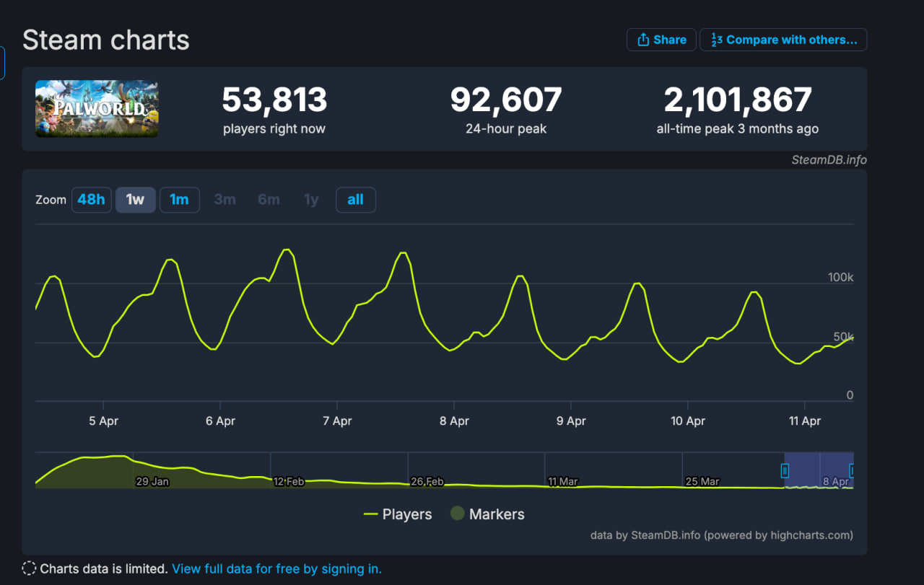
Task: Click the 8 Apr label on main chart axis
Action: (454, 421)
